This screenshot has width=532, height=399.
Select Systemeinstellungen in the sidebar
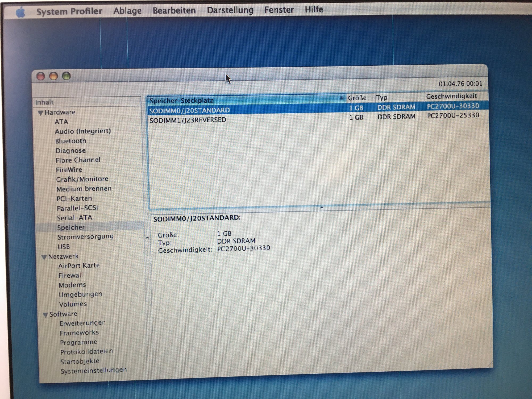(x=94, y=371)
